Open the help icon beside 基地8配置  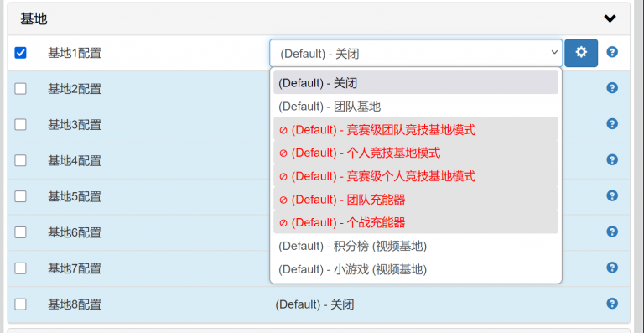point(612,304)
